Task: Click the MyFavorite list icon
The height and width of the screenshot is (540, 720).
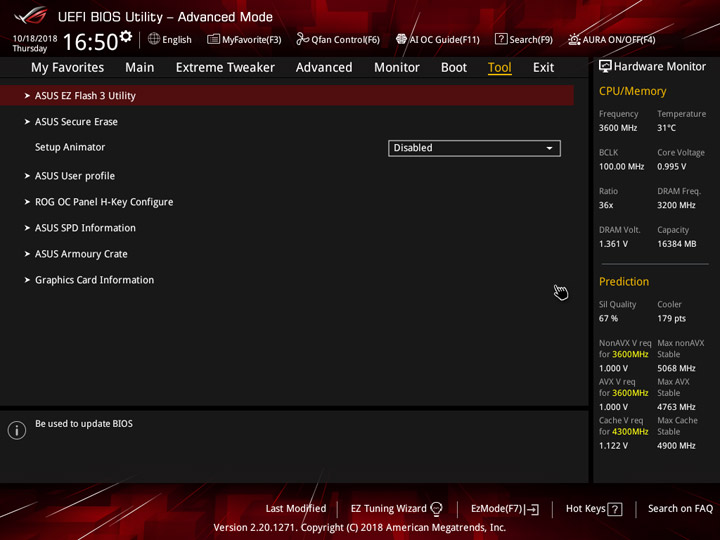Action: point(213,39)
